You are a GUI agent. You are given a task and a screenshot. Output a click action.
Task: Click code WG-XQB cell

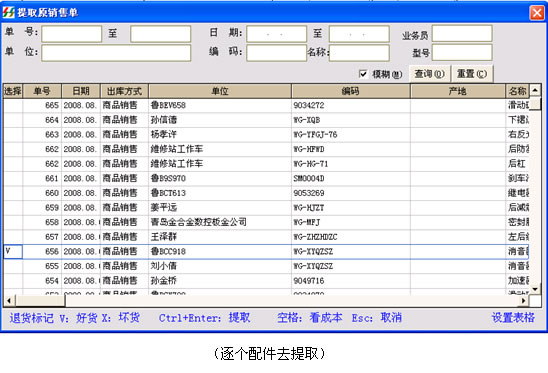[351, 120]
